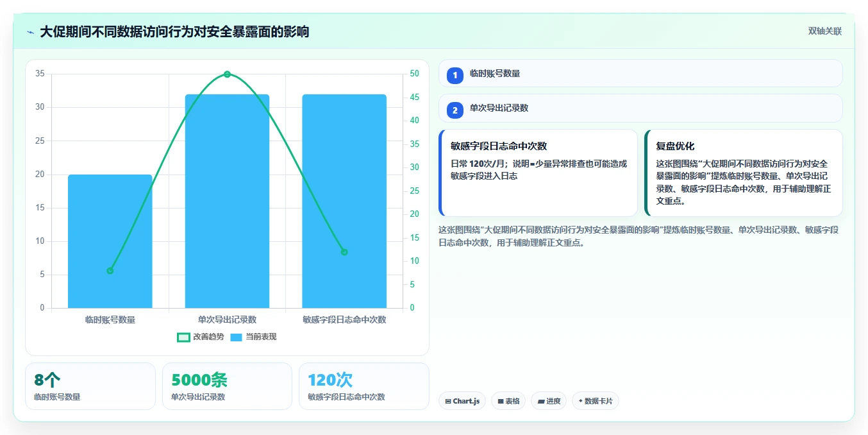Image resolution: width=868 pixels, height=435 pixels.
Task: Click x-axis label 单次导出记录数
Action: click(x=227, y=320)
